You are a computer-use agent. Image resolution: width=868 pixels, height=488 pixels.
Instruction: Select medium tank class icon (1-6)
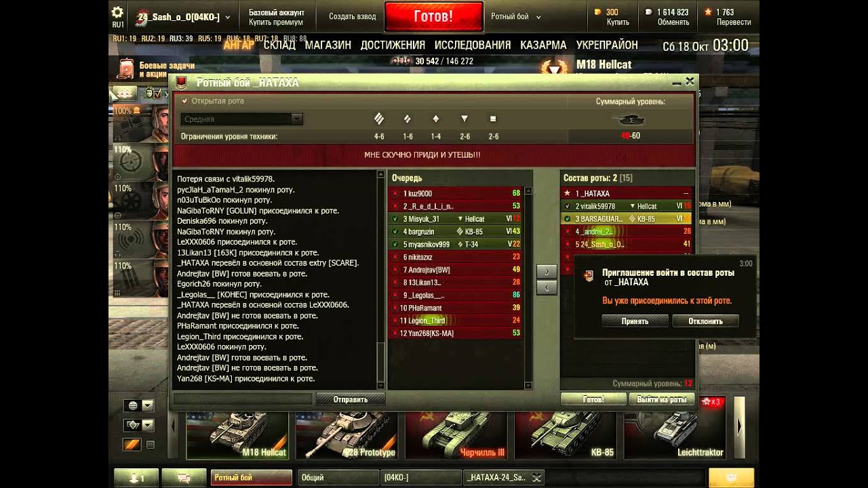click(x=408, y=119)
